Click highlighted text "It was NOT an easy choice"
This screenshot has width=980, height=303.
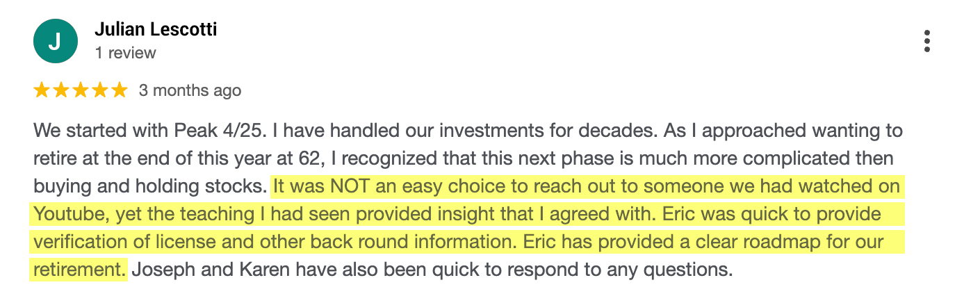(x=389, y=186)
